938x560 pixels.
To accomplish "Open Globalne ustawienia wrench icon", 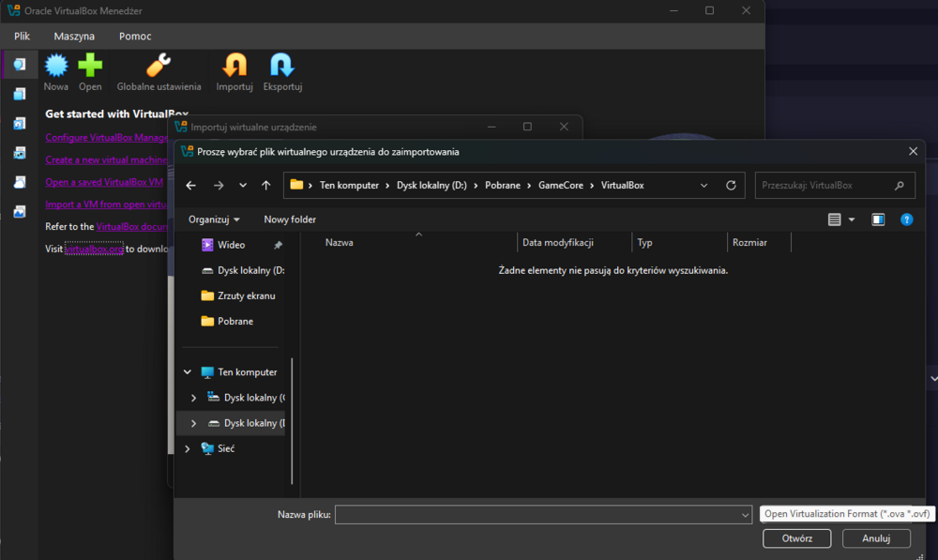I will click(x=159, y=66).
